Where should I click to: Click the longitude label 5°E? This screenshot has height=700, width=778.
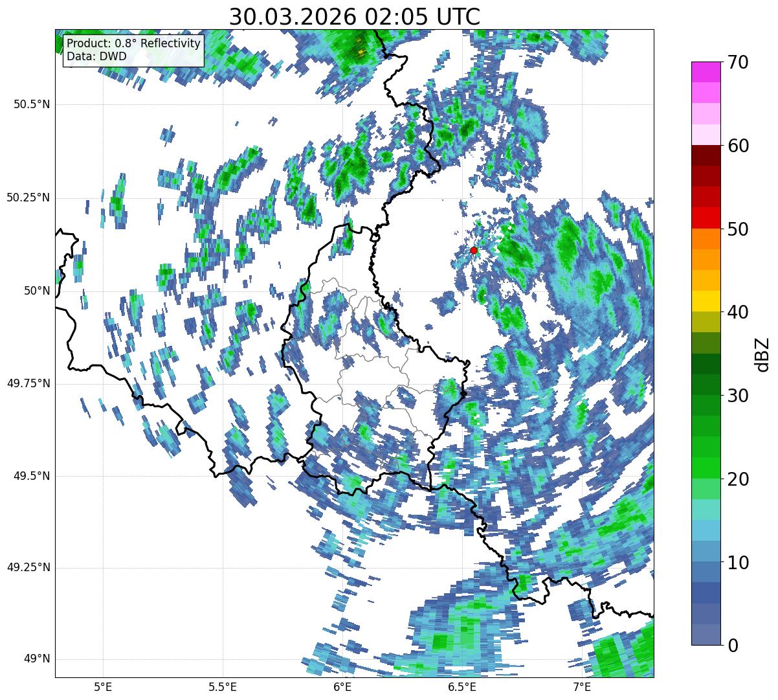tap(103, 686)
